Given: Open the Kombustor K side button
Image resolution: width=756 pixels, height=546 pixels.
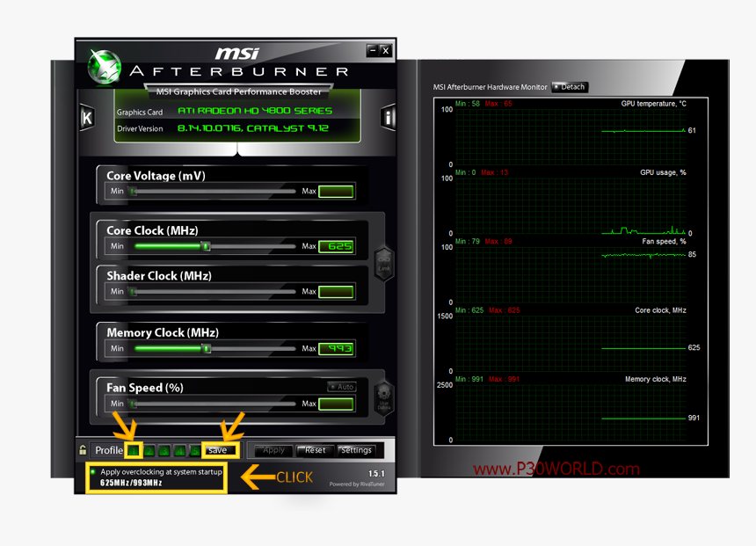Looking at the screenshot, I should (x=87, y=118).
